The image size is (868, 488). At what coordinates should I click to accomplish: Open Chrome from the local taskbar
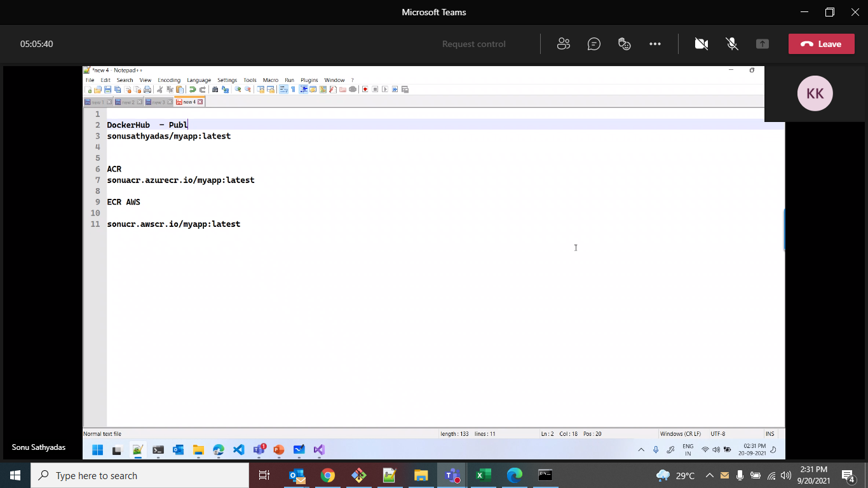[x=327, y=475]
